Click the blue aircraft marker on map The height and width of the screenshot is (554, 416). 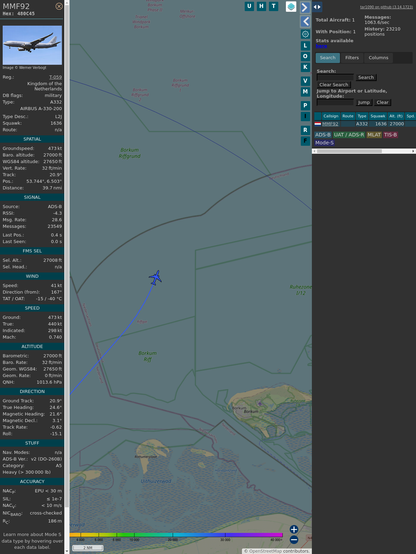(x=155, y=278)
